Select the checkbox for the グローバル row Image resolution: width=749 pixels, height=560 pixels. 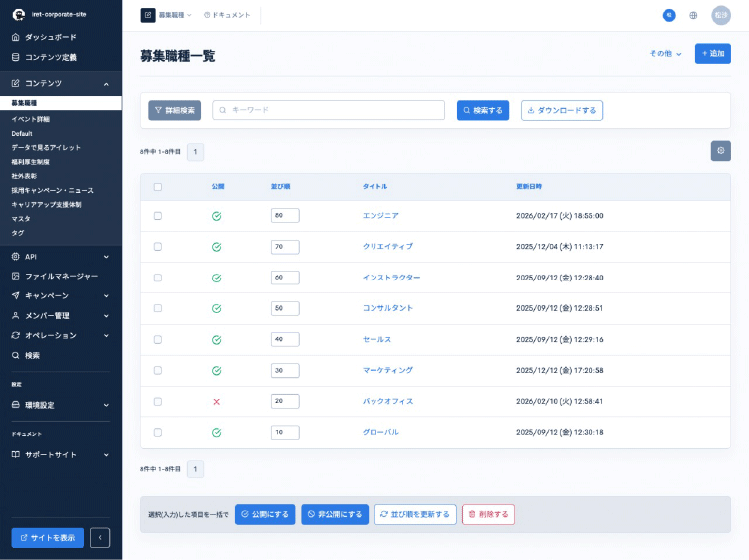pyautogui.click(x=158, y=432)
